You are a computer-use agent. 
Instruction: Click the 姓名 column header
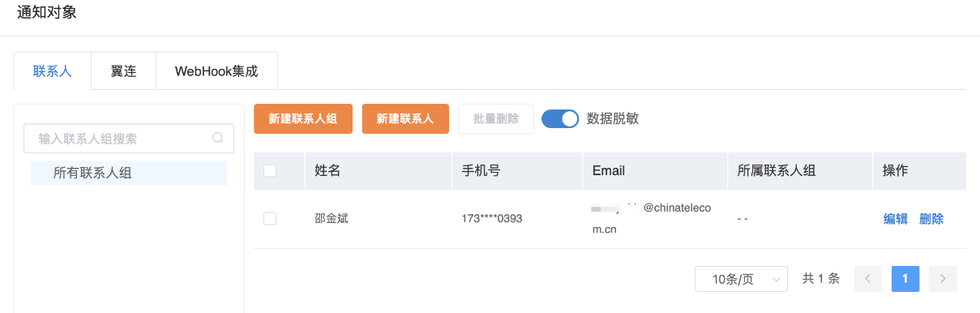327,171
